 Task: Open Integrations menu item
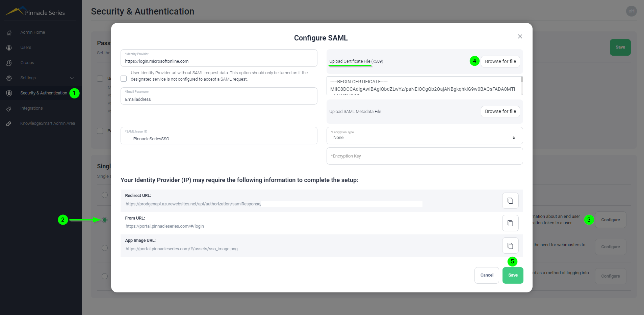pyautogui.click(x=31, y=108)
